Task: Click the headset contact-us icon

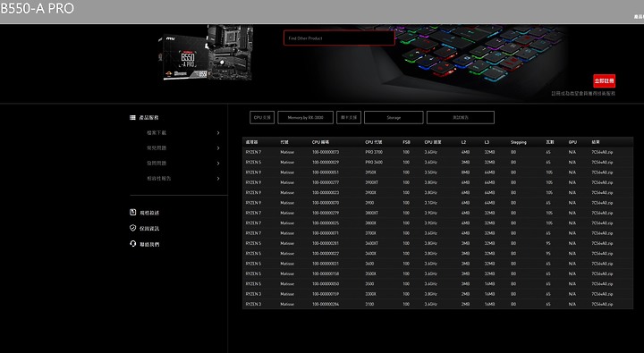Action: pos(132,243)
